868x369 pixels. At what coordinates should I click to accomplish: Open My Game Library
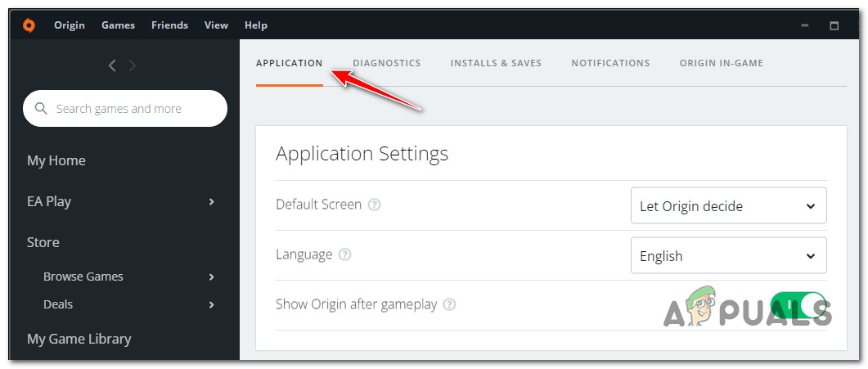click(x=79, y=339)
